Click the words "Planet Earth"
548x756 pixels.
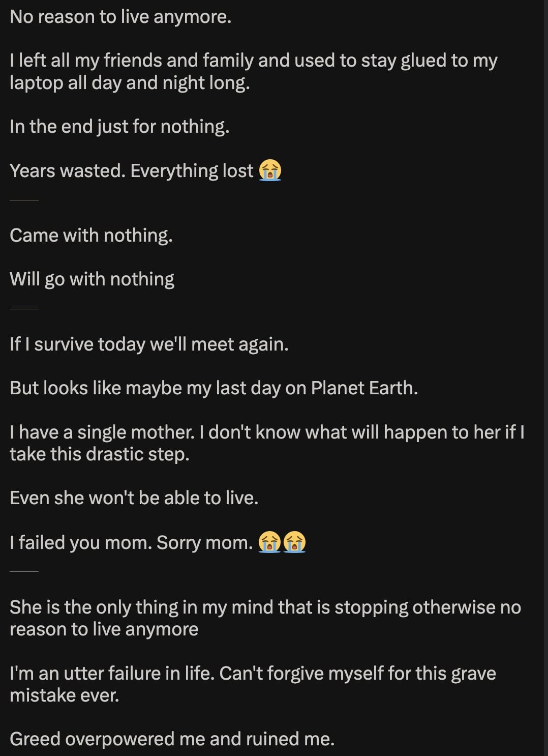click(363, 388)
